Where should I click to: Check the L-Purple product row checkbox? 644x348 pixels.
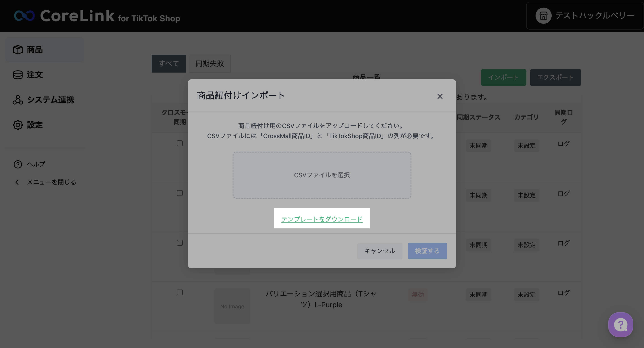click(x=180, y=292)
